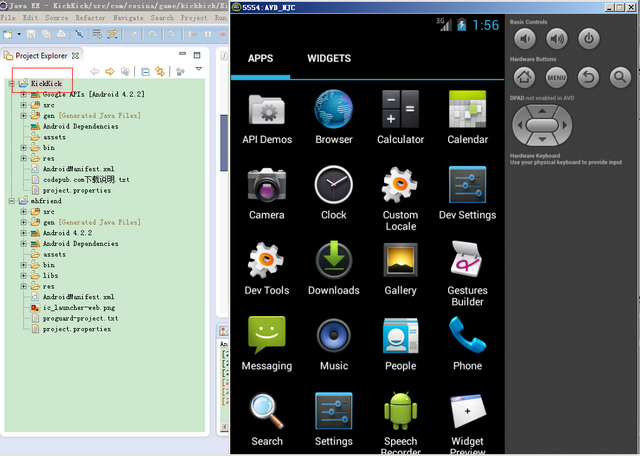Close the Project Explorer tab
The image size is (640, 456).
76,56
